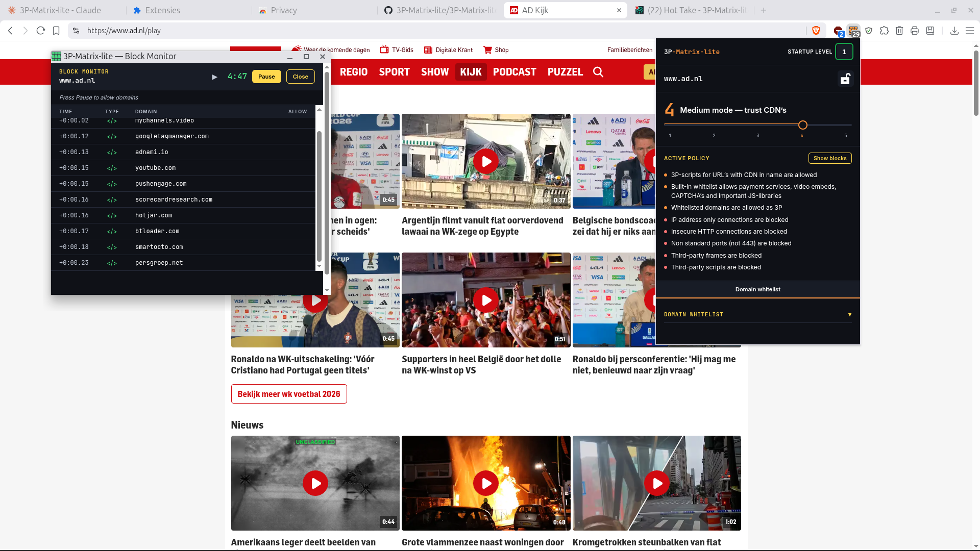Image resolution: width=980 pixels, height=551 pixels.
Task: Open the browser hamburger menu
Action: pyautogui.click(x=970, y=31)
